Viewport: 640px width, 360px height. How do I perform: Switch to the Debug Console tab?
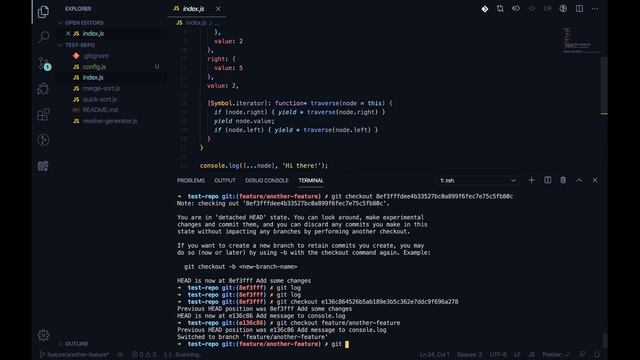click(x=267, y=180)
